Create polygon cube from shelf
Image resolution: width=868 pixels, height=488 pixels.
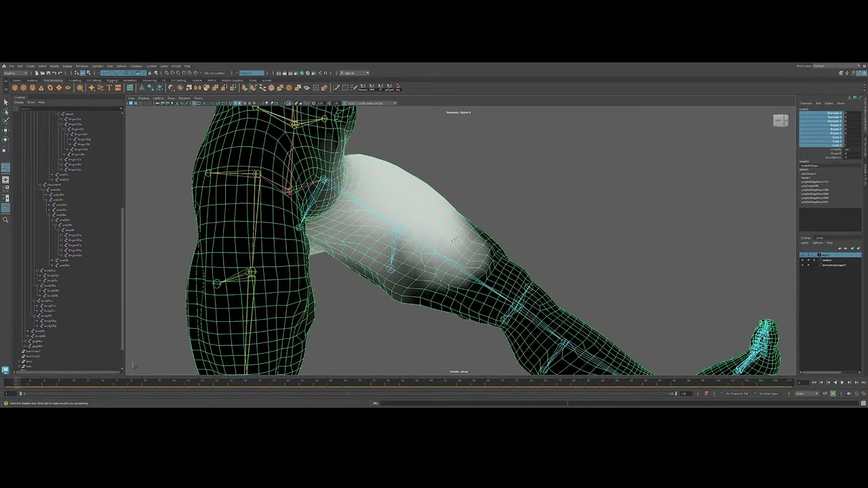pos(23,87)
